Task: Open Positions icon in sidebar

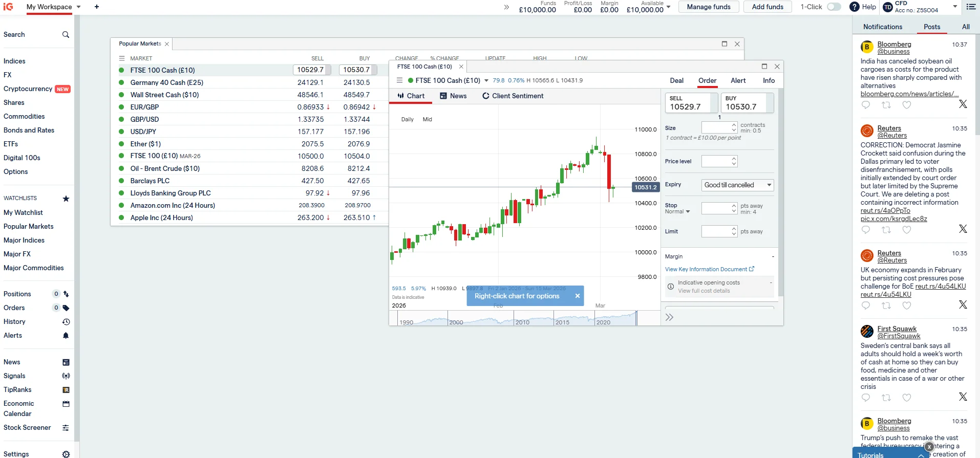Action: point(66,294)
